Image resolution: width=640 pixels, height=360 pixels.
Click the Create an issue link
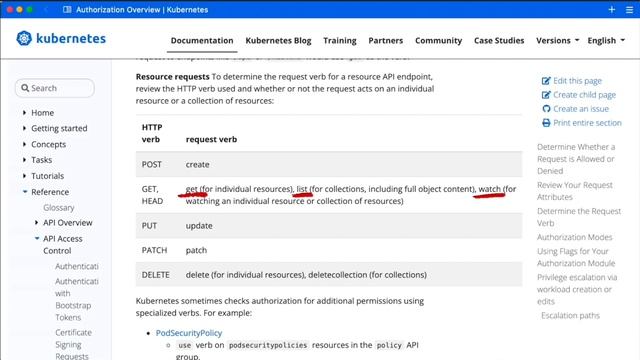click(x=581, y=109)
